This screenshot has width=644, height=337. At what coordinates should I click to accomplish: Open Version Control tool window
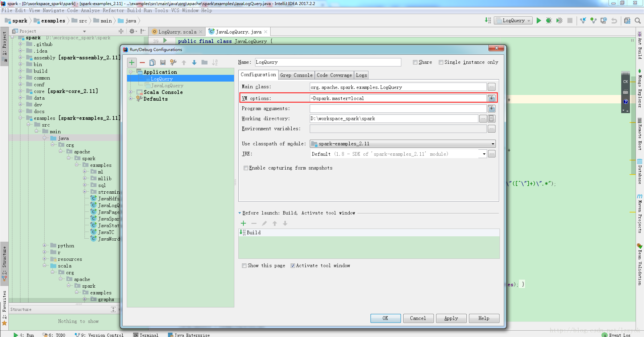(x=99, y=335)
